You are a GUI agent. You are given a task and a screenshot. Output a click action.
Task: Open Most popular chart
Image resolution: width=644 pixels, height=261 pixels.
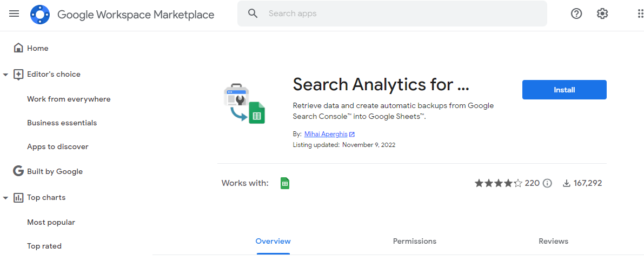[x=51, y=223]
